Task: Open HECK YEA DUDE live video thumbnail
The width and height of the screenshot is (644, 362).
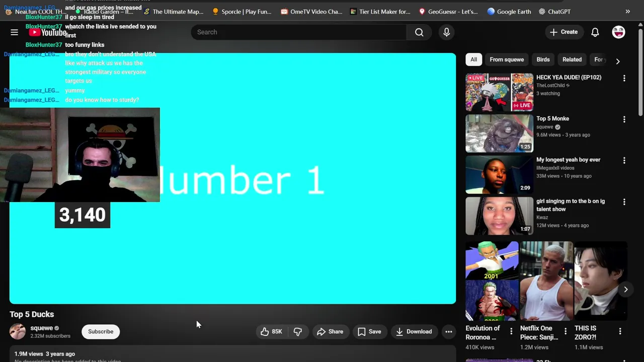Action: [499, 93]
